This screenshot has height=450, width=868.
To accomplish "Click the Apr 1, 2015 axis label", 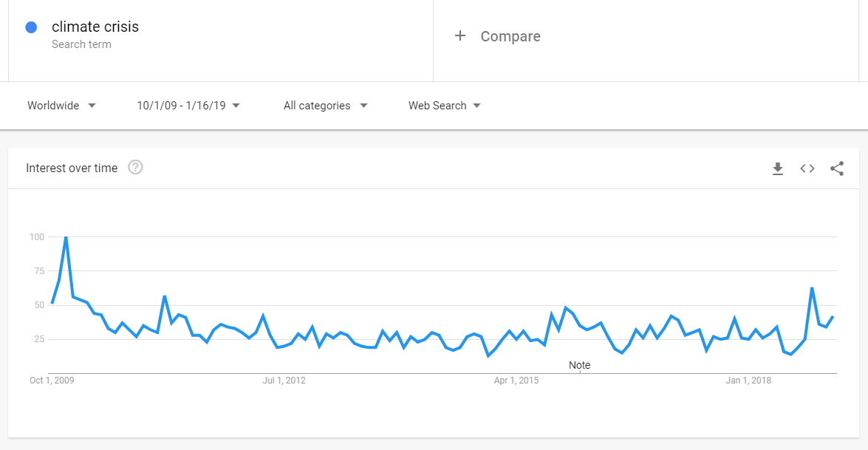I will pos(516,381).
